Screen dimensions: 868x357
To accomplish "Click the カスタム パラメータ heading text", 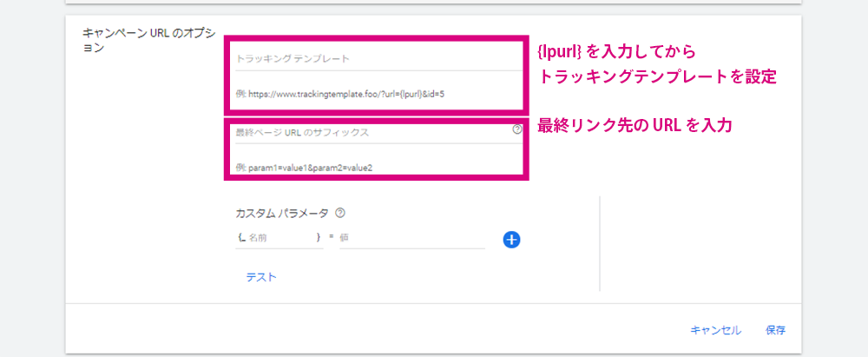I will (x=282, y=213).
